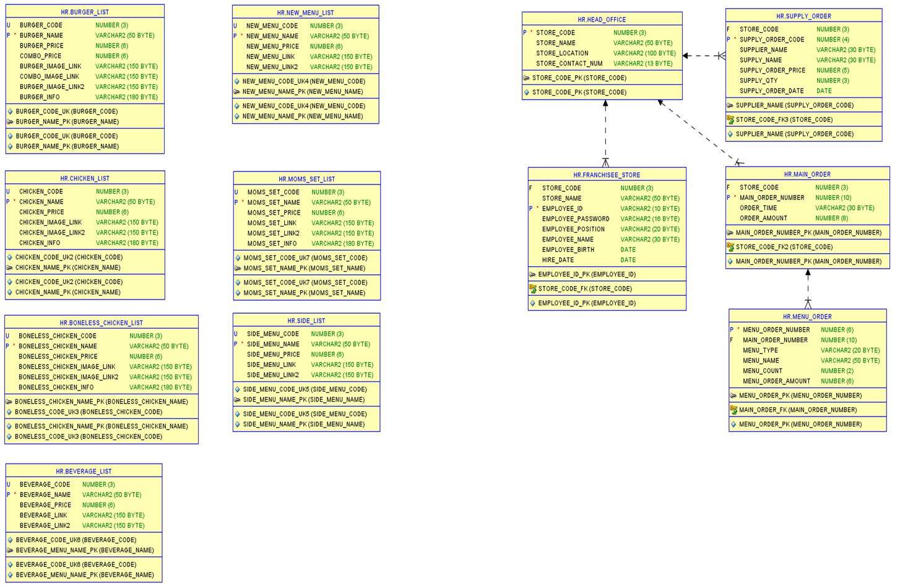Viewport: 900px width, 588px height.
Task: Click the P marker beside SUPPLY_ORDER_CODE
Action: coord(729,39)
